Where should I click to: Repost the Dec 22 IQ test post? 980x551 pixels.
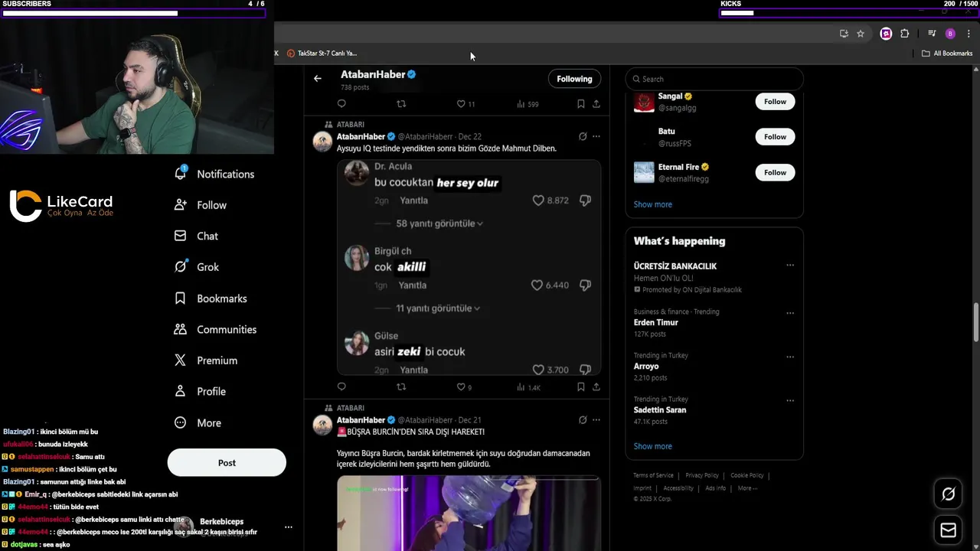tap(401, 387)
